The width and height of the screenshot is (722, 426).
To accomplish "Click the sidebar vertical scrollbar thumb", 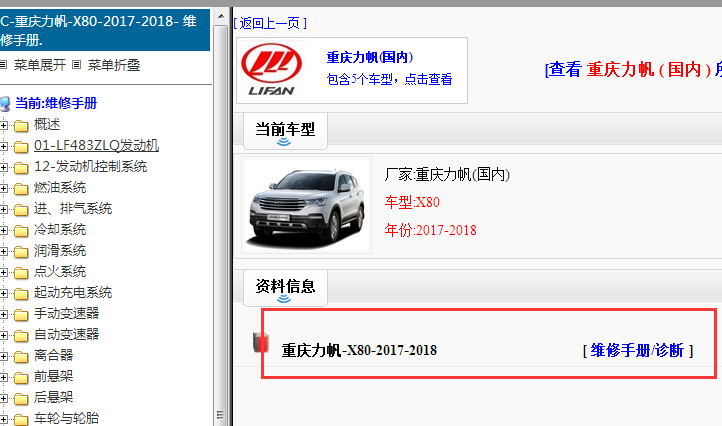I will click(221, 225).
